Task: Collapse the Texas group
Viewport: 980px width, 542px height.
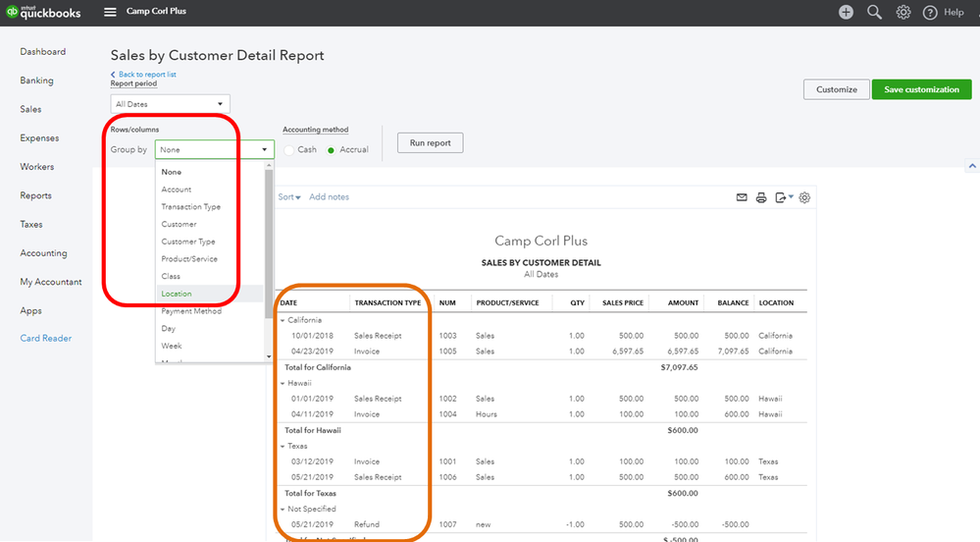Action: (283, 446)
